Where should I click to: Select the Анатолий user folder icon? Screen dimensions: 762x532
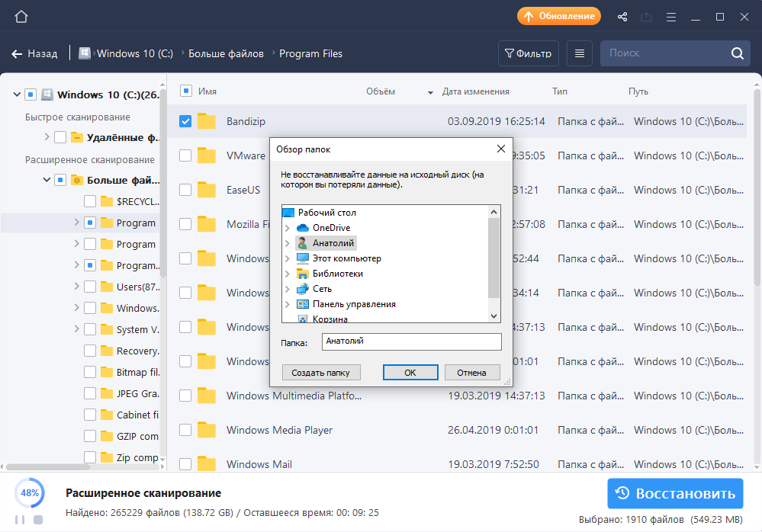(x=302, y=242)
